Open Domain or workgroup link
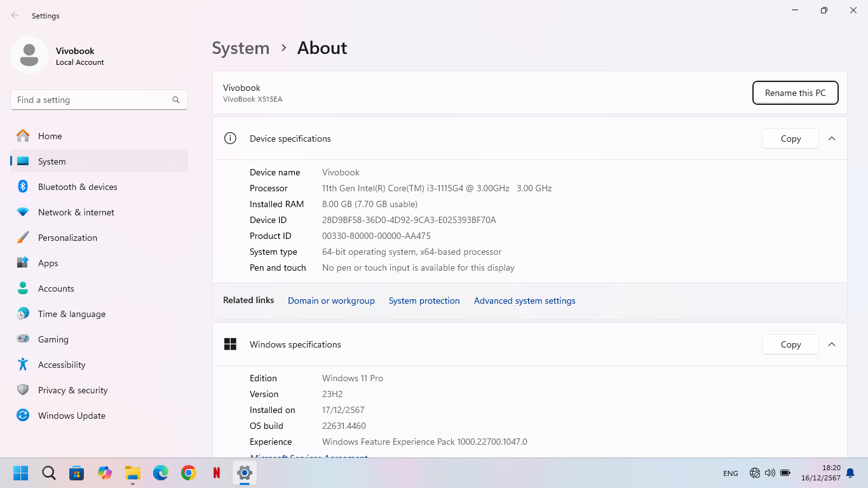Viewport: 868px width, 488px height. [x=331, y=301]
